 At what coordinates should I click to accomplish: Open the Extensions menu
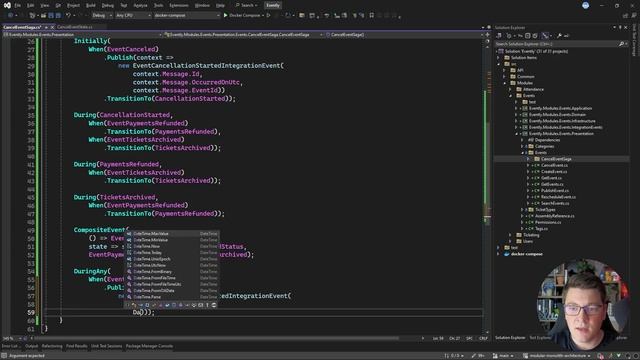[x=179, y=6]
